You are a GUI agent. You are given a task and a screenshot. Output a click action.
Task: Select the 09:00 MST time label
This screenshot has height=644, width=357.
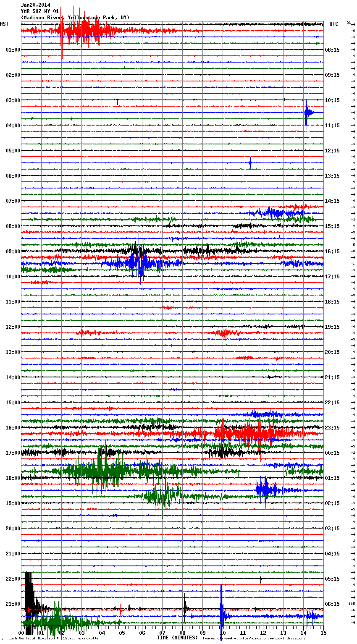[13, 251]
